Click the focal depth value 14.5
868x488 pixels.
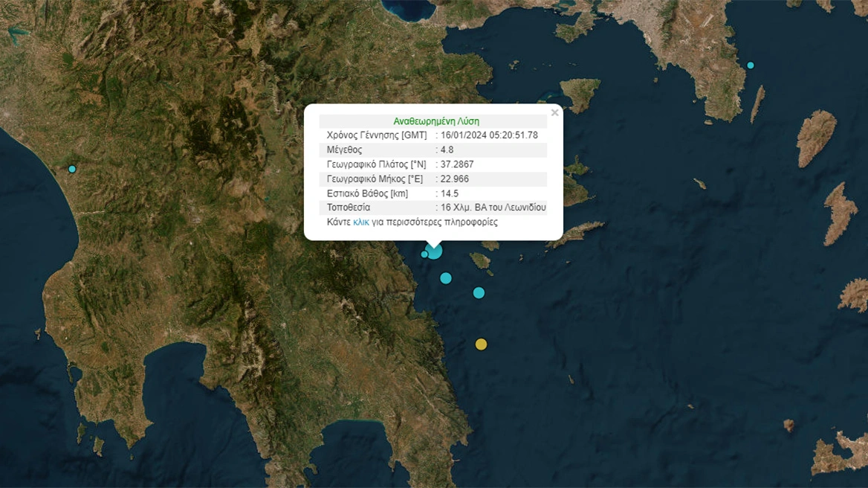[x=450, y=193]
